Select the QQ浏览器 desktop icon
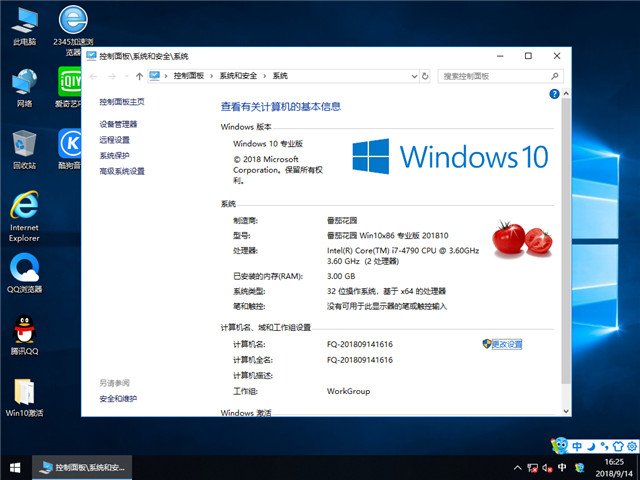The width and height of the screenshot is (640, 480). pyautogui.click(x=24, y=273)
